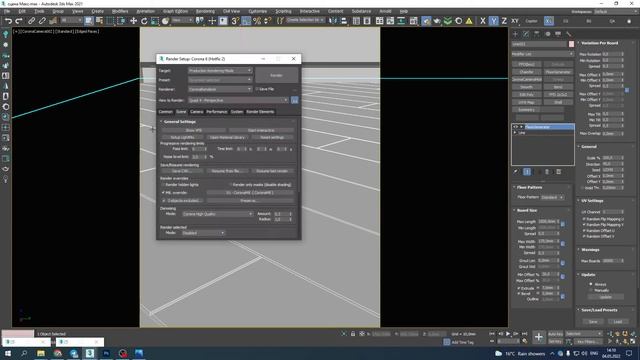The image size is (640, 360).
Task: Click Setup LightMix button
Action: [182, 137]
